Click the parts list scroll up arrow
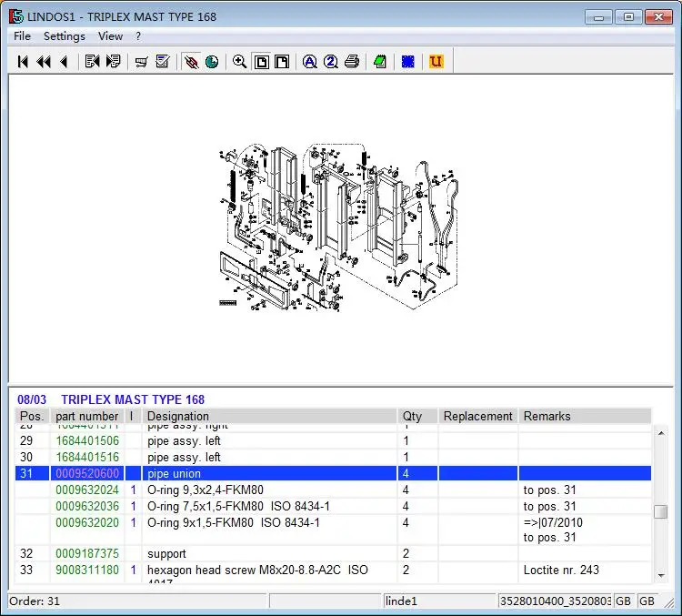The width and height of the screenshot is (682, 616). 661,433
